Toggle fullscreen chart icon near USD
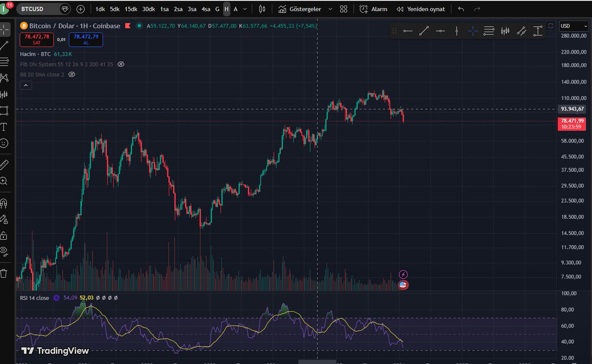The image size is (592, 364). [x=551, y=26]
